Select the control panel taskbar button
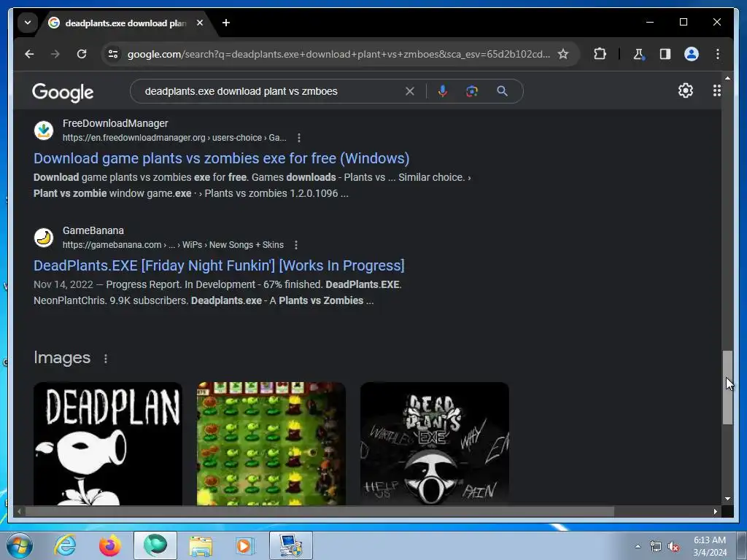Image resolution: width=747 pixels, height=560 pixels. pos(290,545)
